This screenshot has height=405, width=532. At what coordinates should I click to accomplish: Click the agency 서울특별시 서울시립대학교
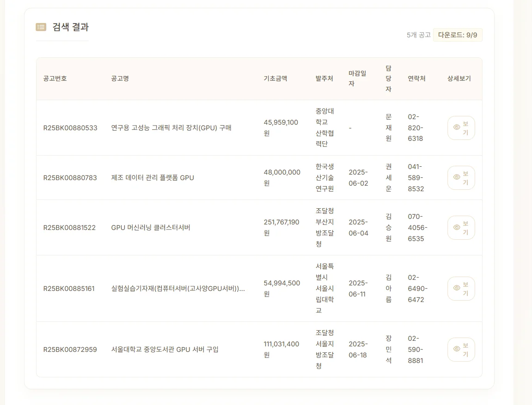pyautogui.click(x=324, y=289)
